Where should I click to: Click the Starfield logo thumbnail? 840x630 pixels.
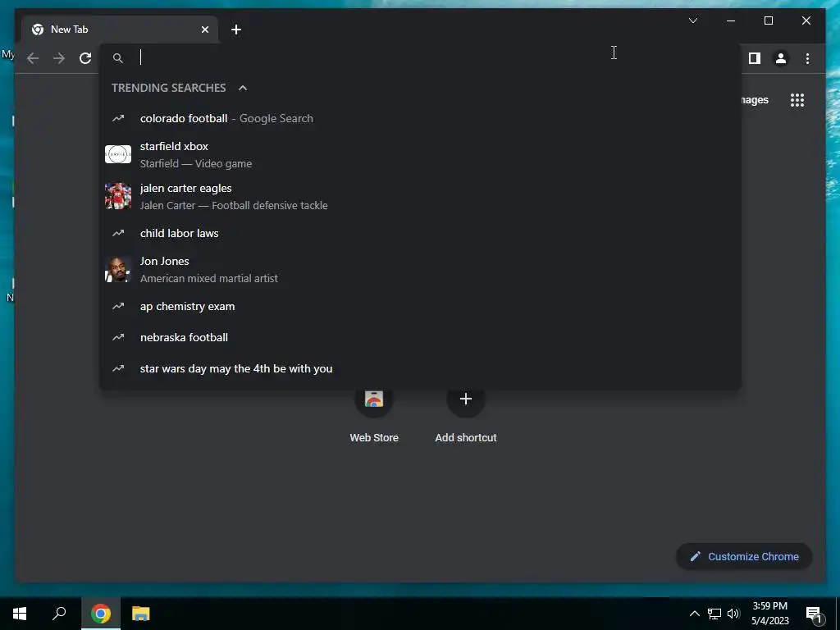pyautogui.click(x=118, y=154)
